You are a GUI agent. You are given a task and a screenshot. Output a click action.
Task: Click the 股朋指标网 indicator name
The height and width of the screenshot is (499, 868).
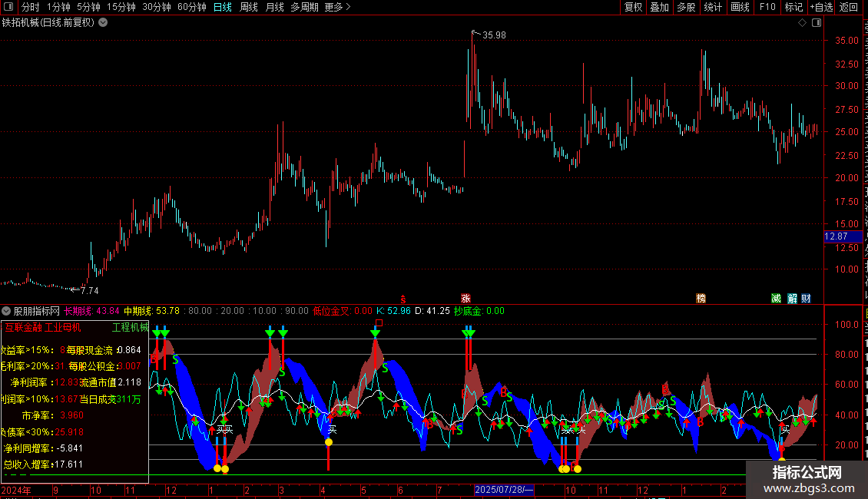point(37,311)
